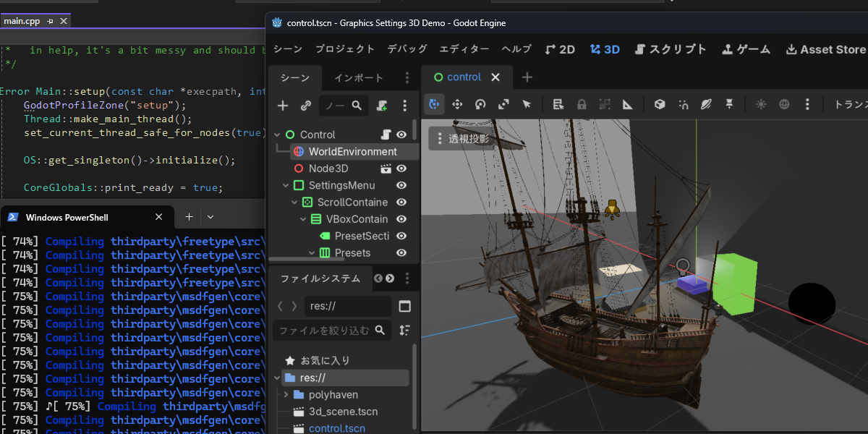Hide the ScrollContainer node

(401, 203)
